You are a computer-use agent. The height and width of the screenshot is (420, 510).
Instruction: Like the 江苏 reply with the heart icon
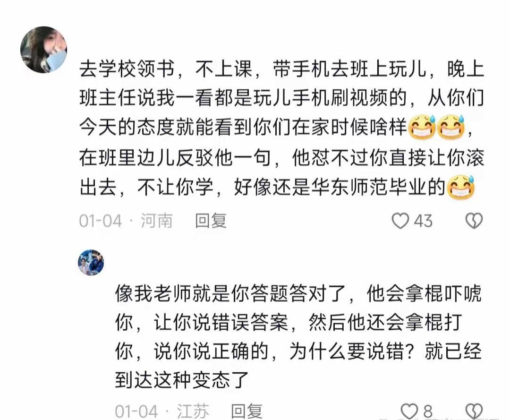[409, 411]
